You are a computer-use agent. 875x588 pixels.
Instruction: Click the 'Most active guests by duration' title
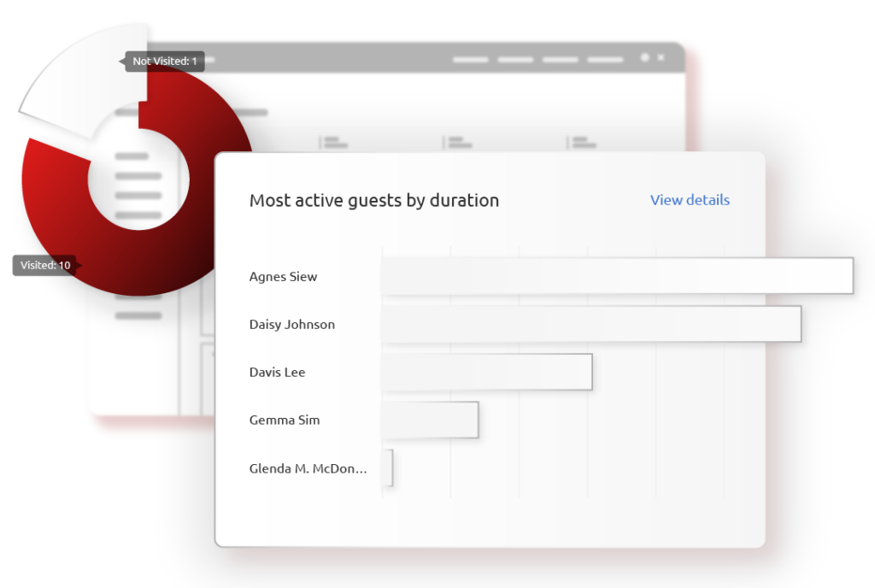pos(373,201)
